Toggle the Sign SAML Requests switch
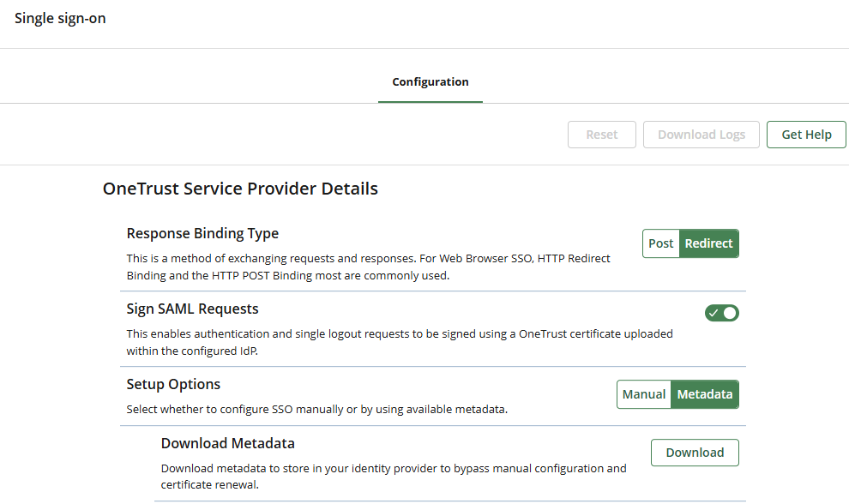849x504 pixels. tap(722, 313)
